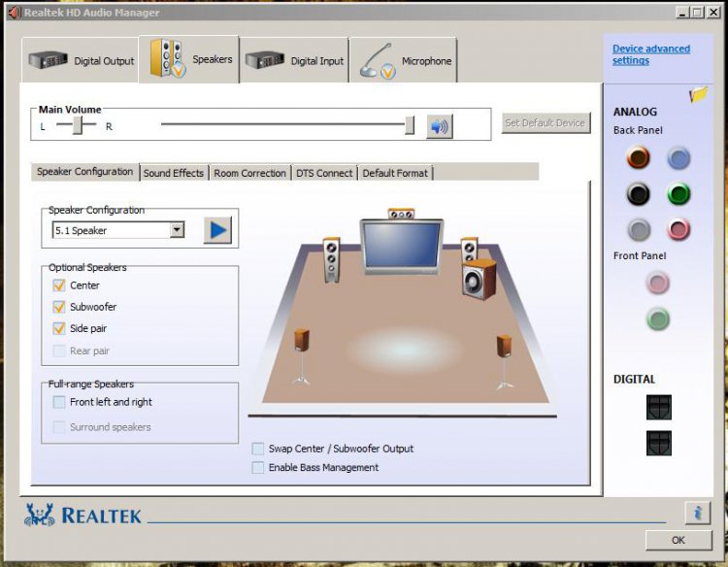Open the Sound Effects tab

(x=174, y=173)
